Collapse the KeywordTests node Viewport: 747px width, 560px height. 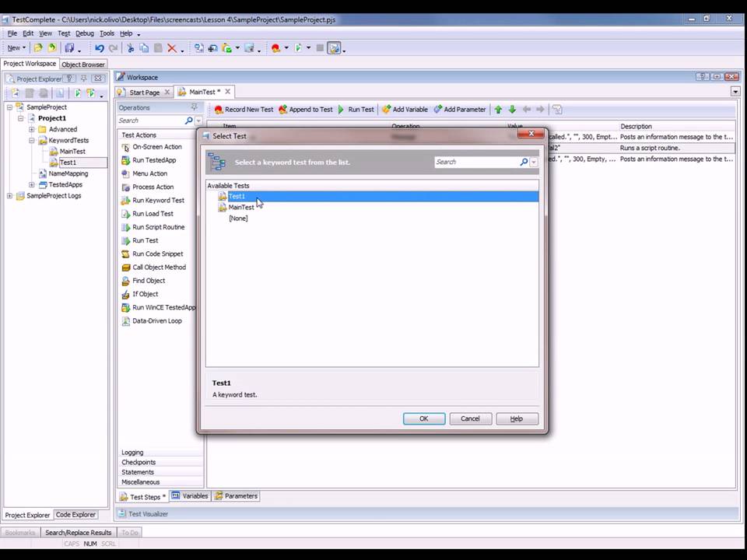pyautogui.click(x=31, y=141)
